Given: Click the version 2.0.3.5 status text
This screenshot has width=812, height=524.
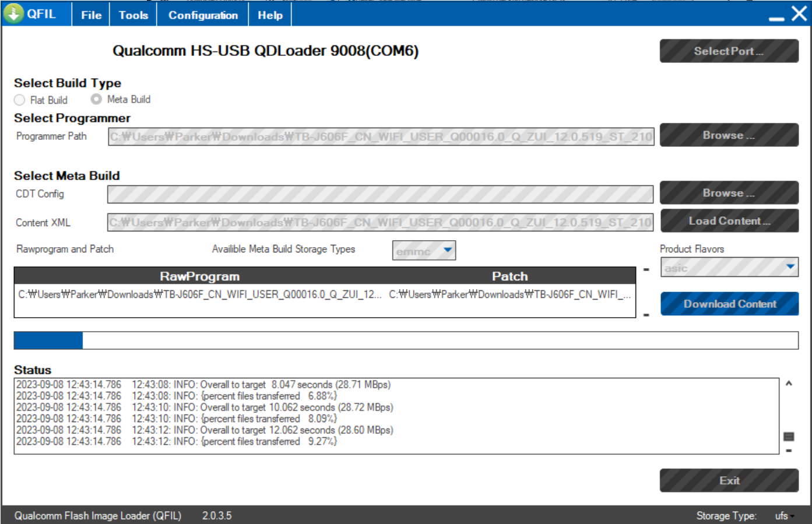Looking at the screenshot, I should [x=217, y=516].
